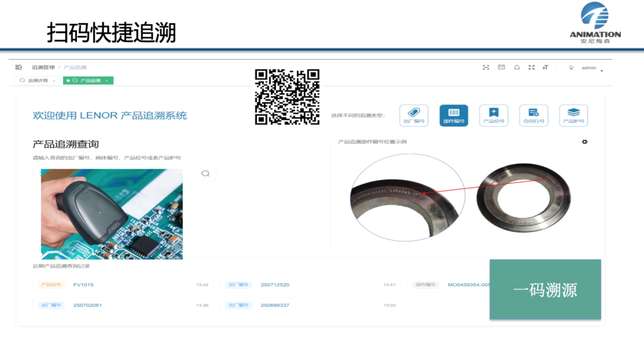644x347 pixels.
Task: Click the 出厂编号 tag beside 250698337
Action: [238, 305]
